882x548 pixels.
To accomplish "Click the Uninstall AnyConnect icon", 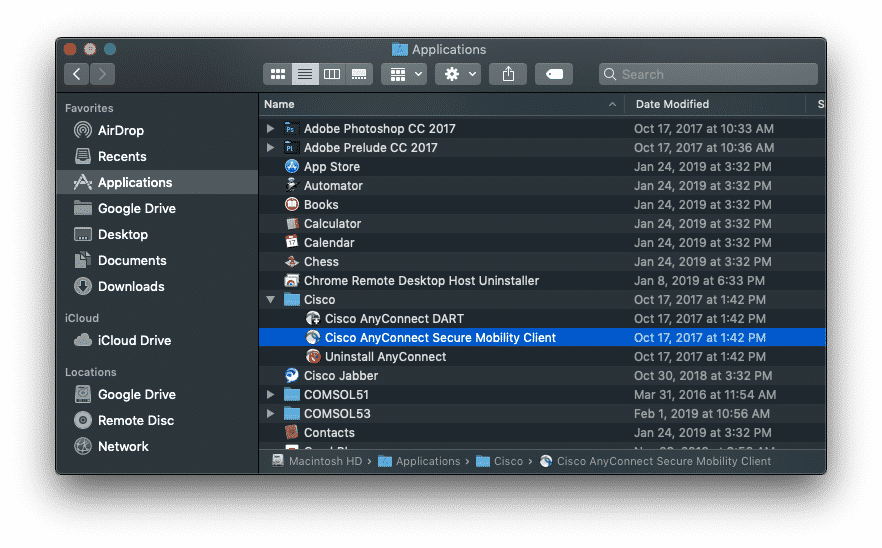I will coord(313,357).
